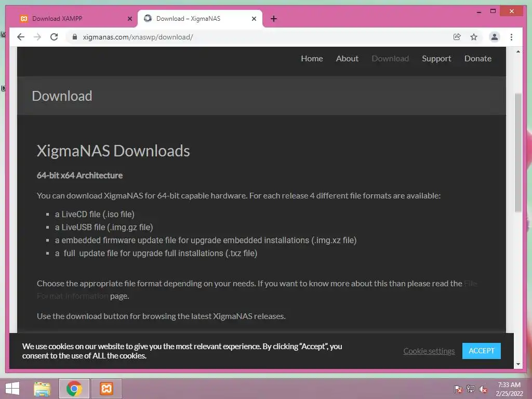The height and width of the screenshot is (399, 532).
Task: Share this page icon in address bar
Action: 457,37
